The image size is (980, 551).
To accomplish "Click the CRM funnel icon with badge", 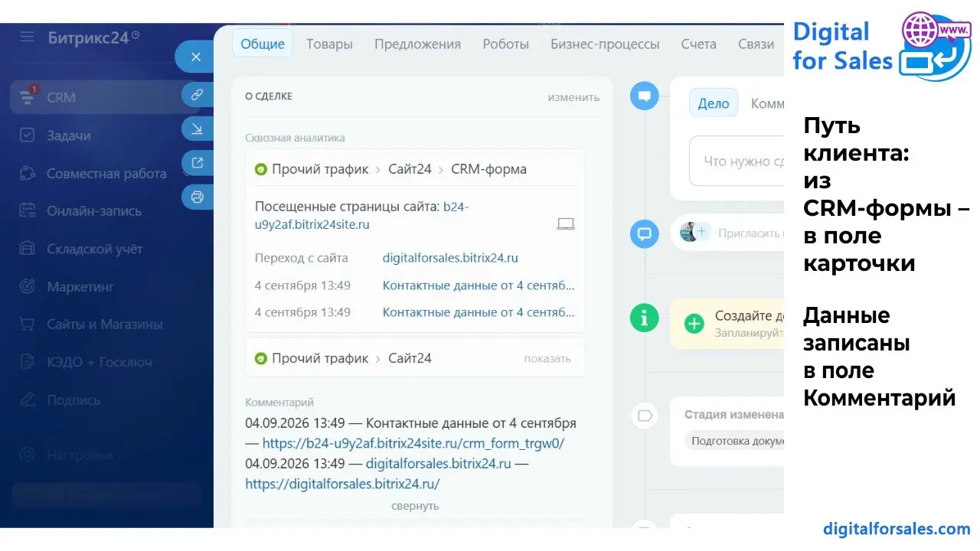I will [28, 97].
